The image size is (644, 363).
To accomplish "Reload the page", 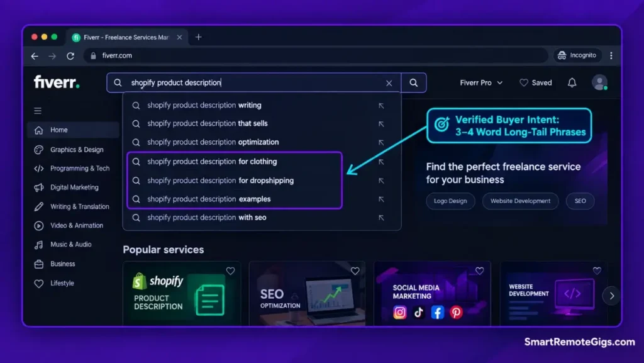I will [x=70, y=56].
